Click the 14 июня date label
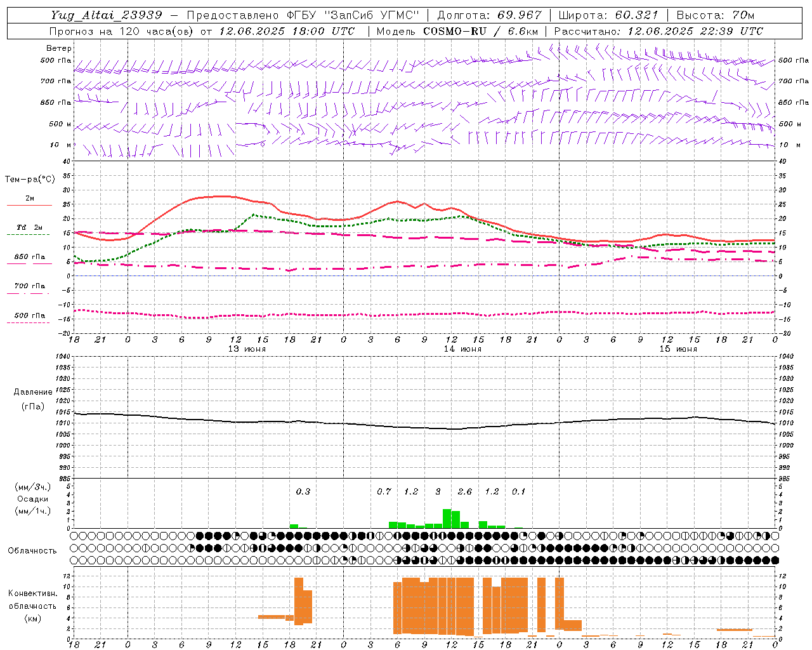Image resolution: width=812 pixels, height=650 pixels. tap(462, 348)
